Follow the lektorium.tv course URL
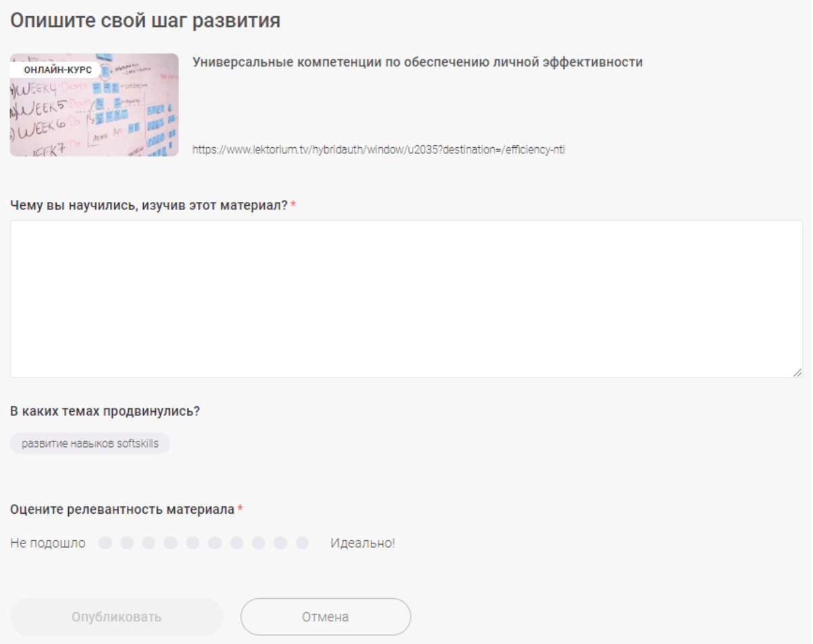Screen dimensions: 813x644 [x=379, y=150]
